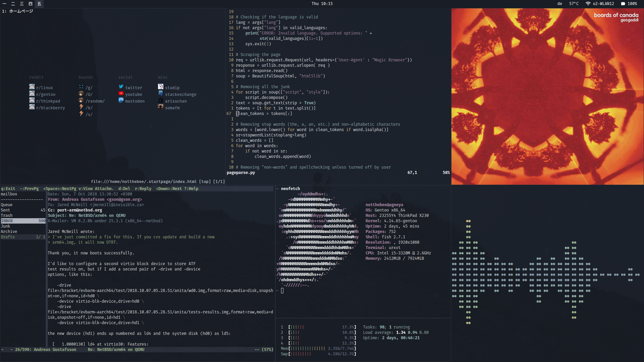This screenshot has height=362, width=644.
Task: Open the youtube link
Action: click(133, 95)
